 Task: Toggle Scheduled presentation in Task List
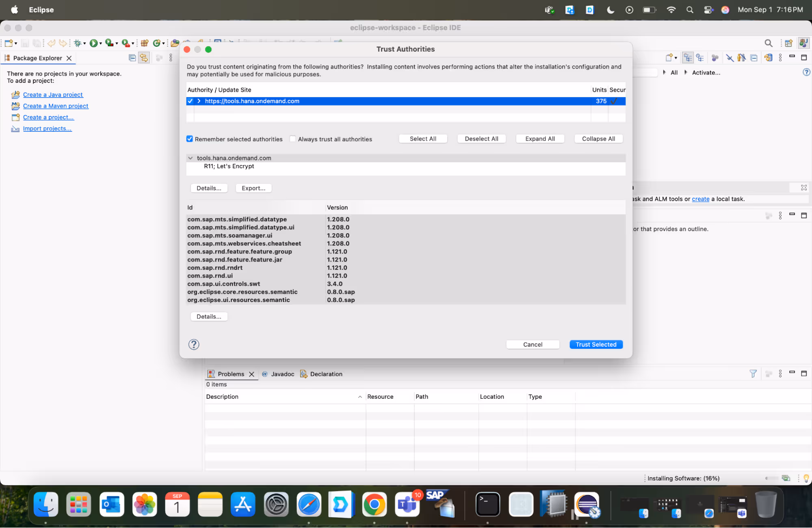(700, 58)
